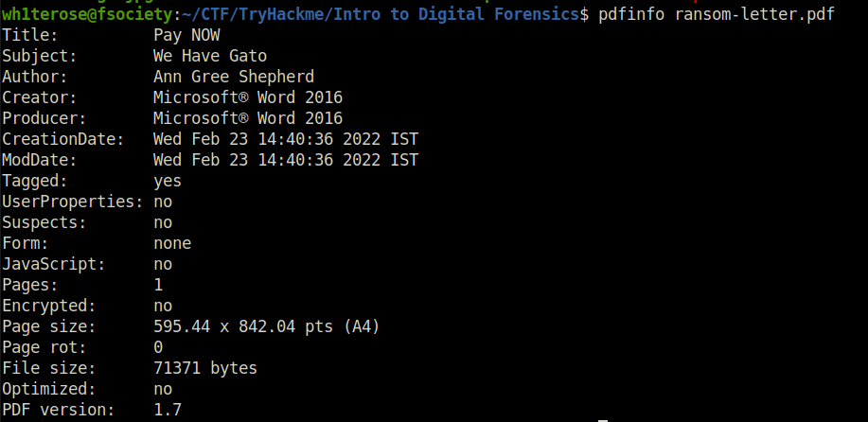The image size is (868, 422).
Task: Click the 'Title:' field label
Action: click(x=30, y=35)
